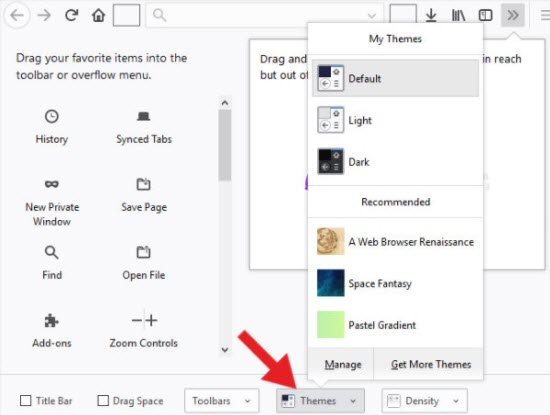Click the History label text
550x415 pixels.
pos(52,139)
